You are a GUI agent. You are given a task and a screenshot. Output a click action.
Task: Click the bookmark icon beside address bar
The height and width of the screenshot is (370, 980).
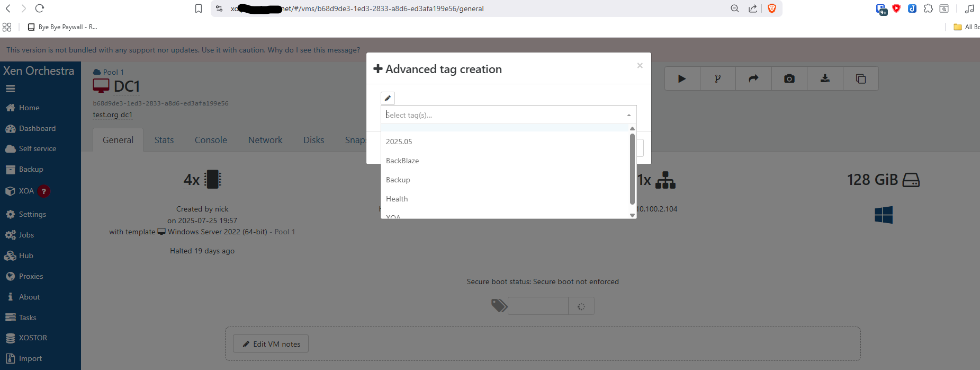point(199,8)
